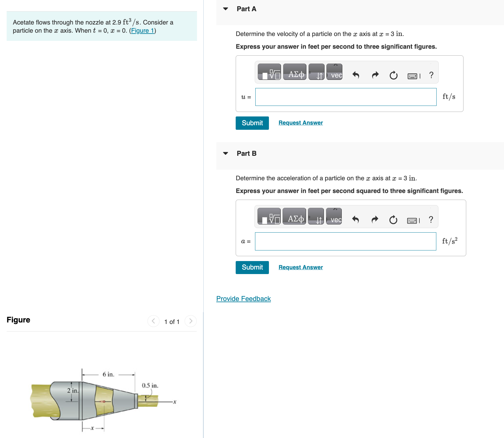The image size is (504, 438).
Task: Click the help question mark in Part A
Action: [431, 75]
